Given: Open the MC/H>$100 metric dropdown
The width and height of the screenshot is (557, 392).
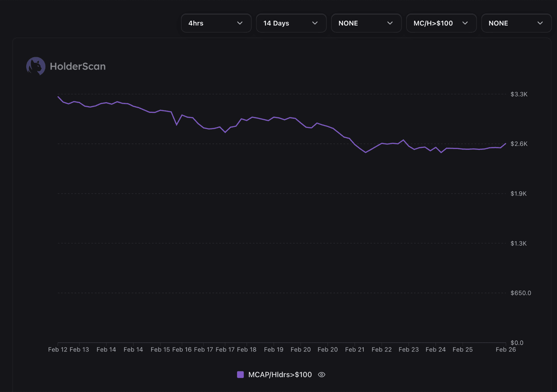Looking at the screenshot, I should click(x=441, y=23).
